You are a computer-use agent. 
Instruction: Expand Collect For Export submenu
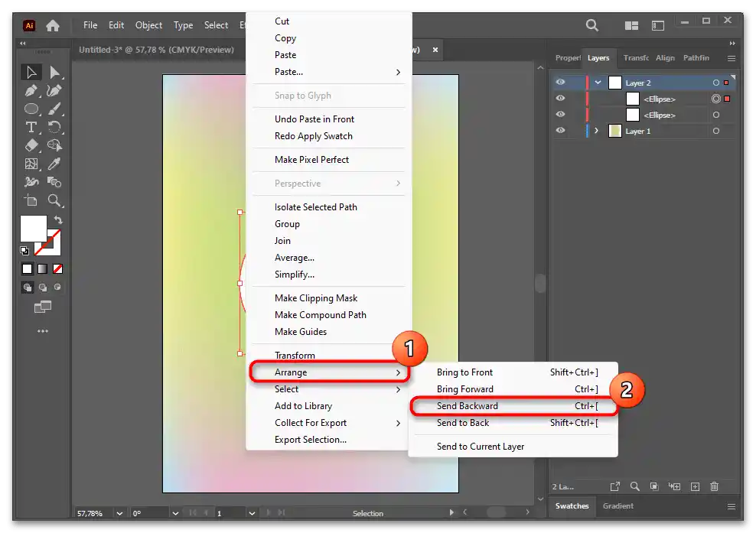(329, 423)
